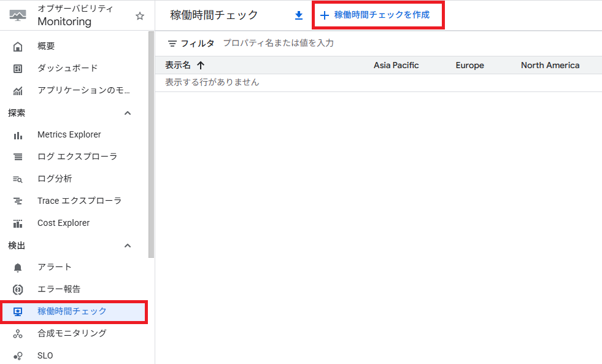Click the star icon to pin Monitoring
This screenshot has height=364, width=602.
[140, 16]
